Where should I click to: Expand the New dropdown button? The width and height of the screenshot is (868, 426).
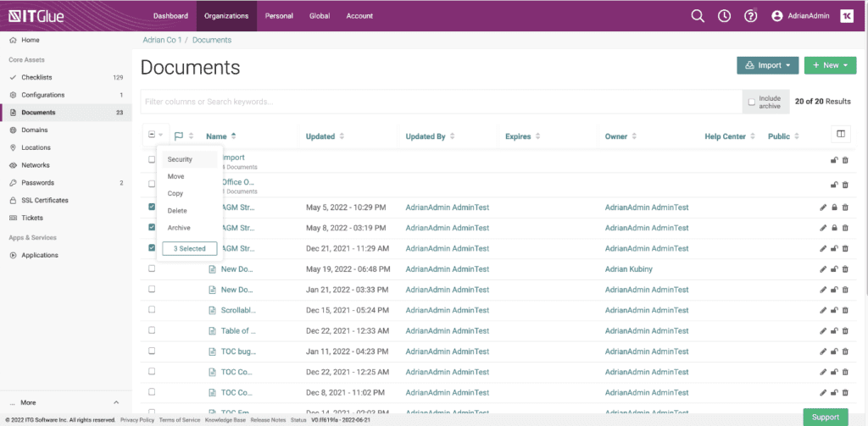(830, 65)
